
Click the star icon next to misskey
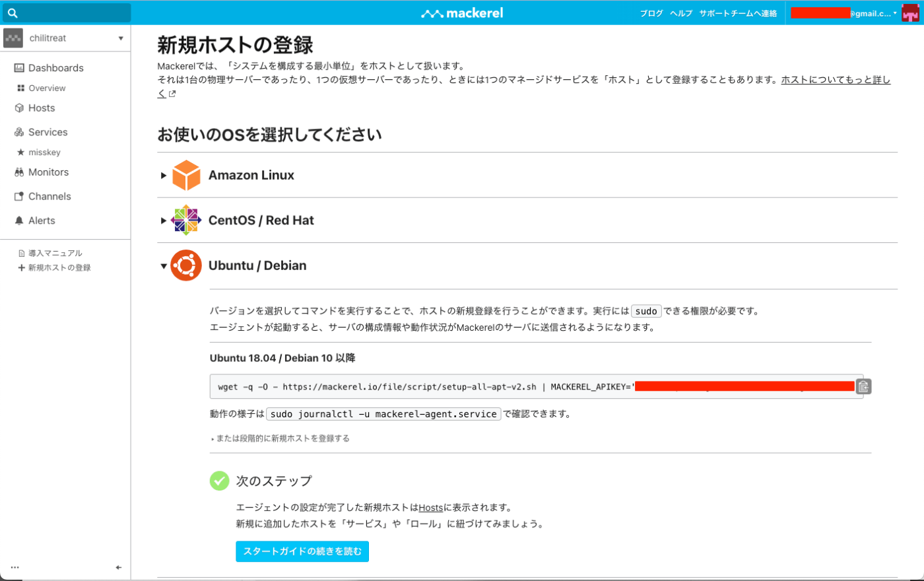20,152
